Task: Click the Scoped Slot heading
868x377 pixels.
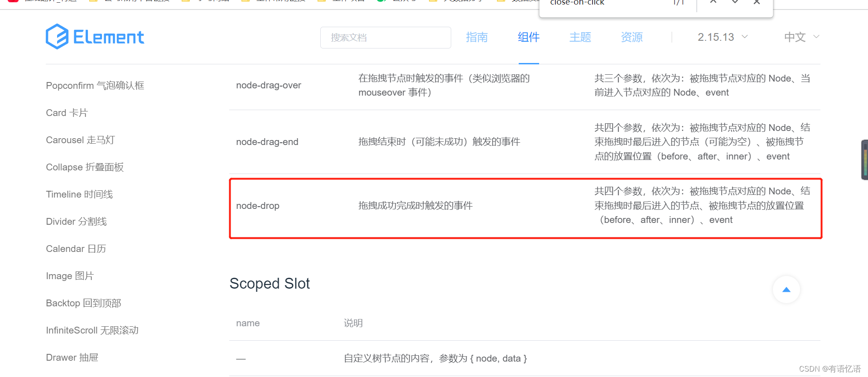Action: coord(270,283)
